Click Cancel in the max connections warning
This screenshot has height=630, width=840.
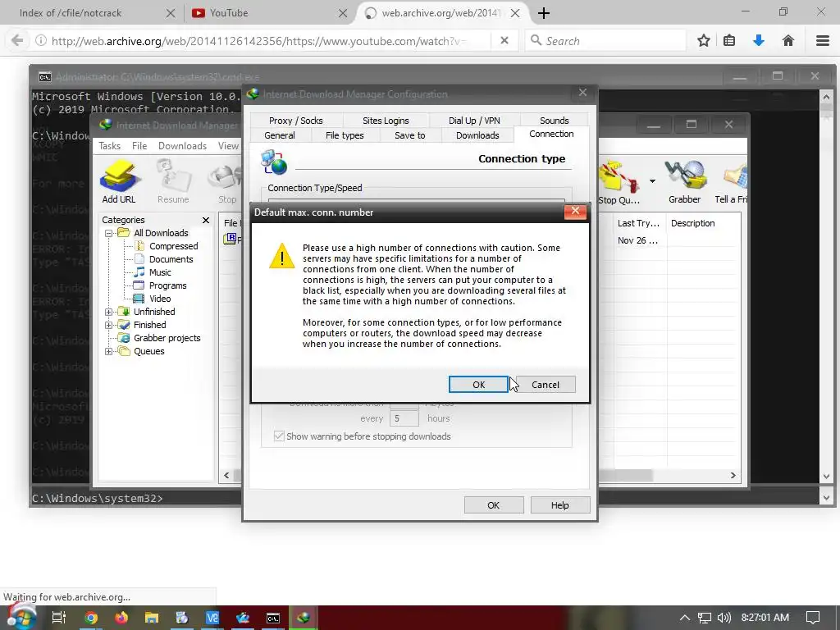pos(546,385)
